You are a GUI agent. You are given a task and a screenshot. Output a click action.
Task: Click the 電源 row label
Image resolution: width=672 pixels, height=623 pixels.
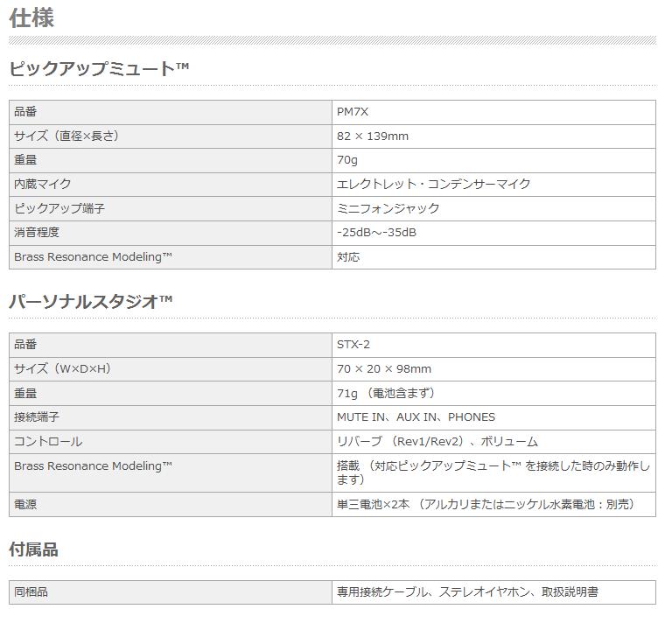[x=25, y=505]
